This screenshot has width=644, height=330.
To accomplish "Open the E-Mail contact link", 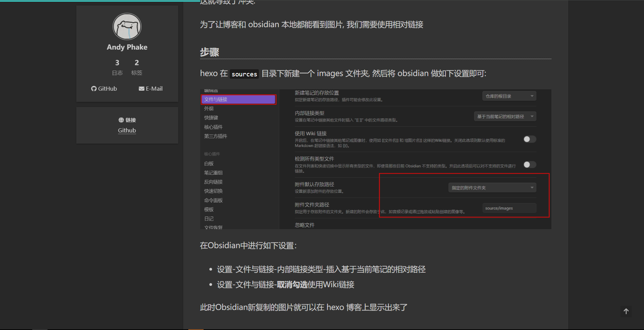I will 151,89.
